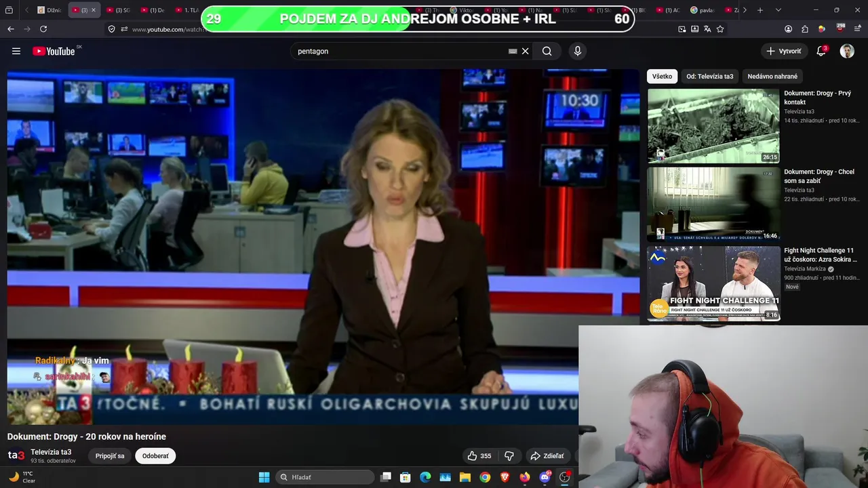Viewport: 868px width, 488px height.
Task: Open Microsoft Edge from the taskbar
Action: pos(425,477)
